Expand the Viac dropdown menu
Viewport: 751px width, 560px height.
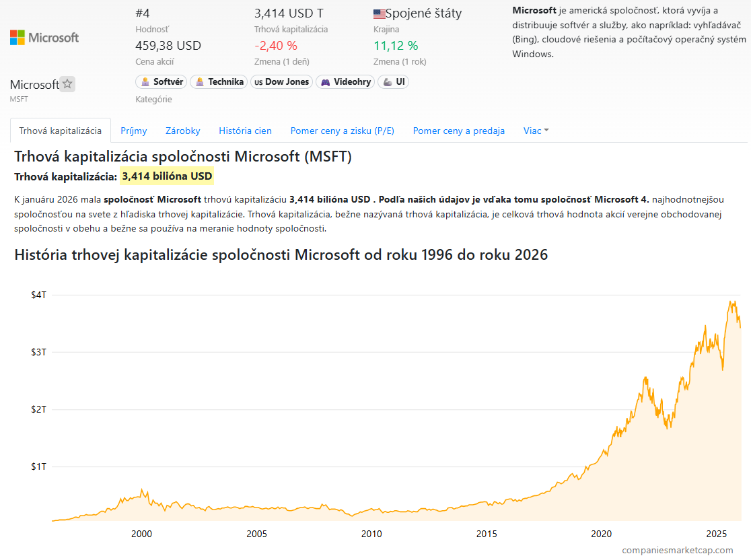536,131
